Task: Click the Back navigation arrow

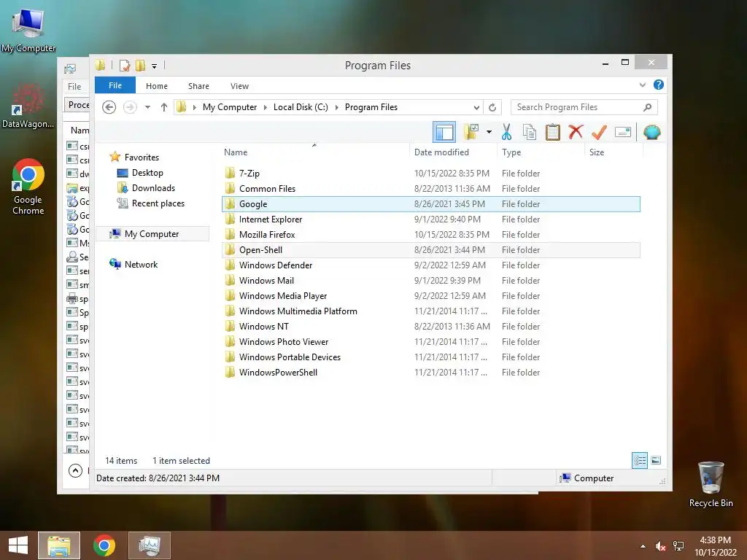Action: pyautogui.click(x=109, y=107)
